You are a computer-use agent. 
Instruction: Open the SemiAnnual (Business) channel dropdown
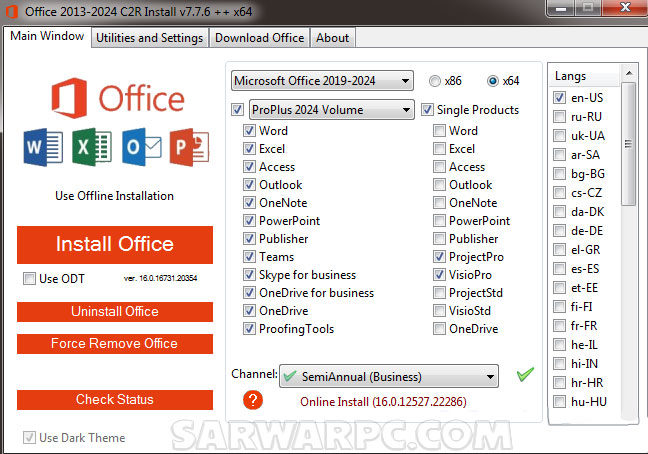[389, 376]
